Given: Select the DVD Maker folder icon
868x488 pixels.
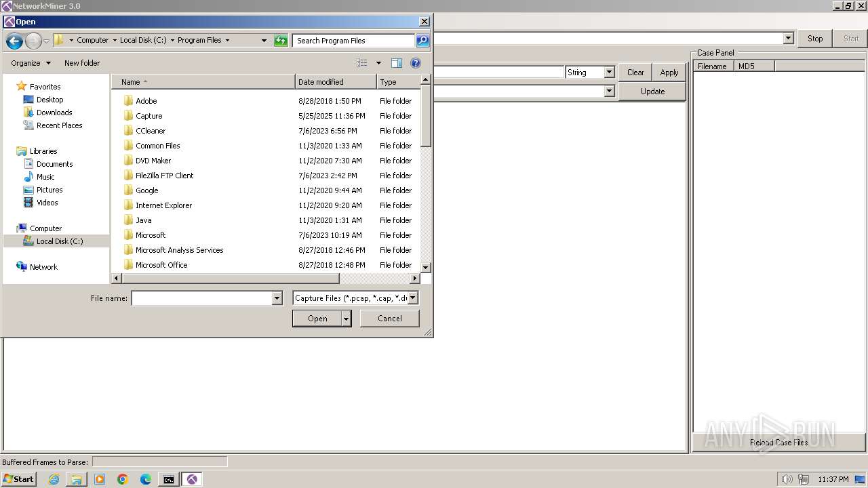Looking at the screenshot, I should point(128,161).
